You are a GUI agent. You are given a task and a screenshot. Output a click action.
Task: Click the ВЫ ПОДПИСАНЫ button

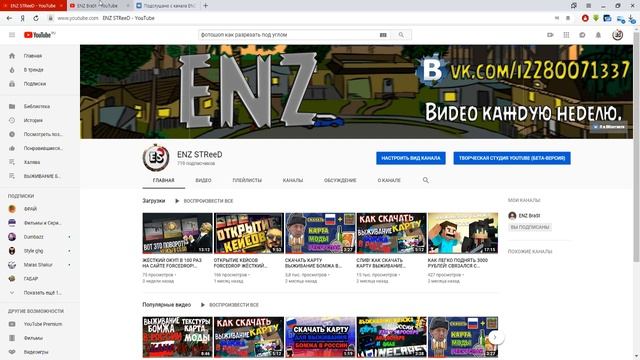[x=530, y=227]
